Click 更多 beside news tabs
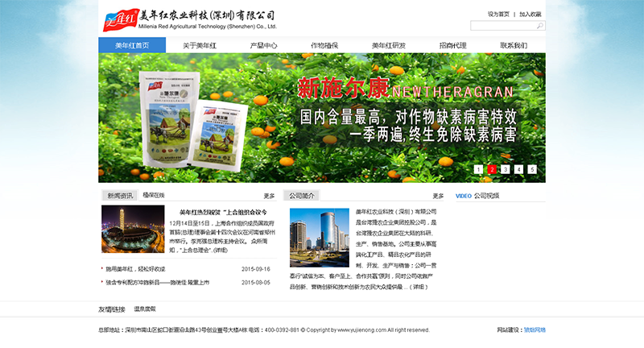The width and height of the screenshot is (644, 348). click(x=269, y=196)
